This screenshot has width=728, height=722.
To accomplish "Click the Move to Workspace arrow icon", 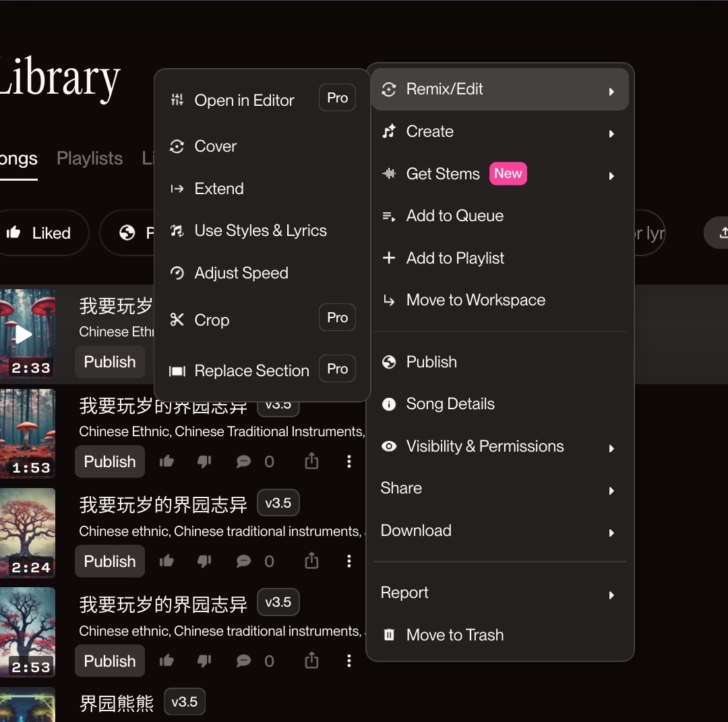I will [x=389, y=301].
